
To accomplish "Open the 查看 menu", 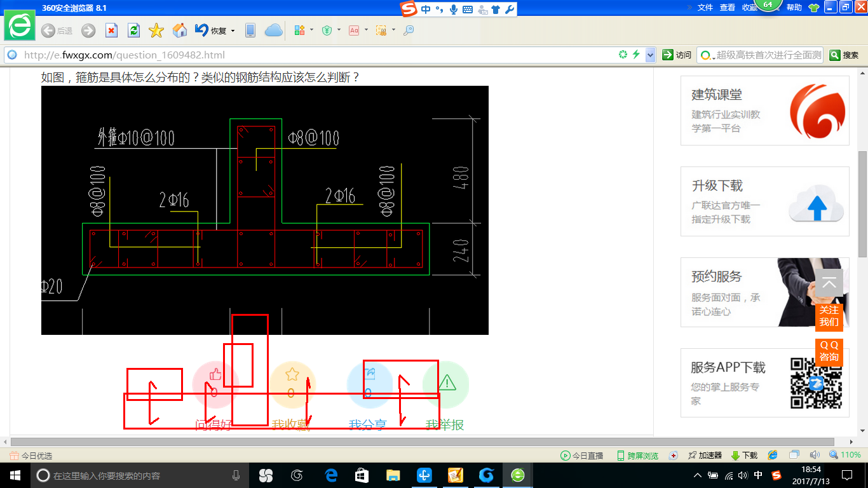I will pyautogui.click(x=728, y=8).
